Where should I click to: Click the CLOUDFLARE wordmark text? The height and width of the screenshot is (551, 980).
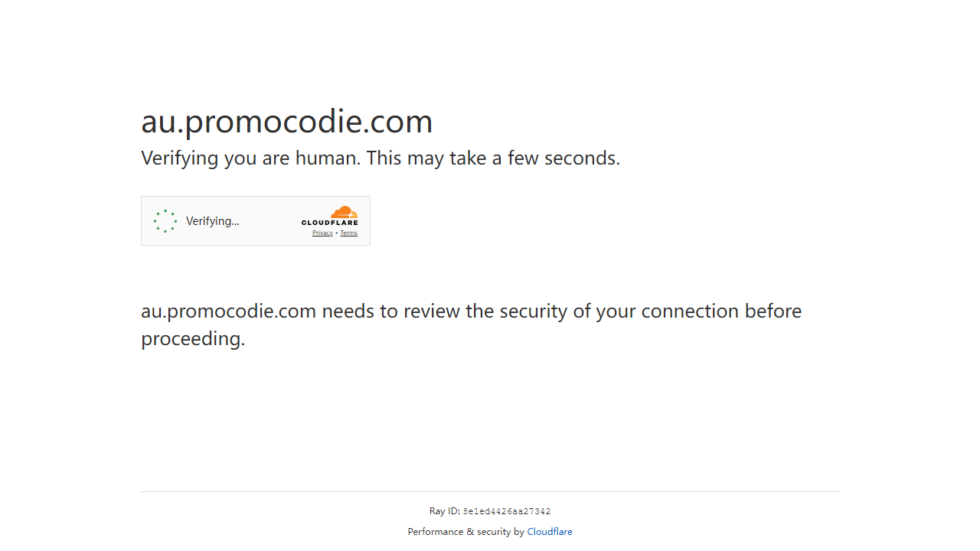(x=330, y=223)
